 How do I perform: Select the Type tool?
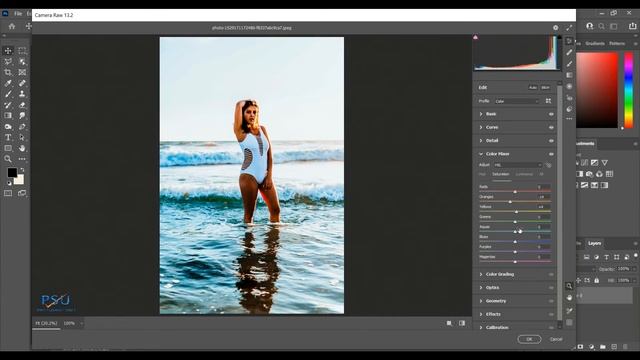click(x=8, y=138)
